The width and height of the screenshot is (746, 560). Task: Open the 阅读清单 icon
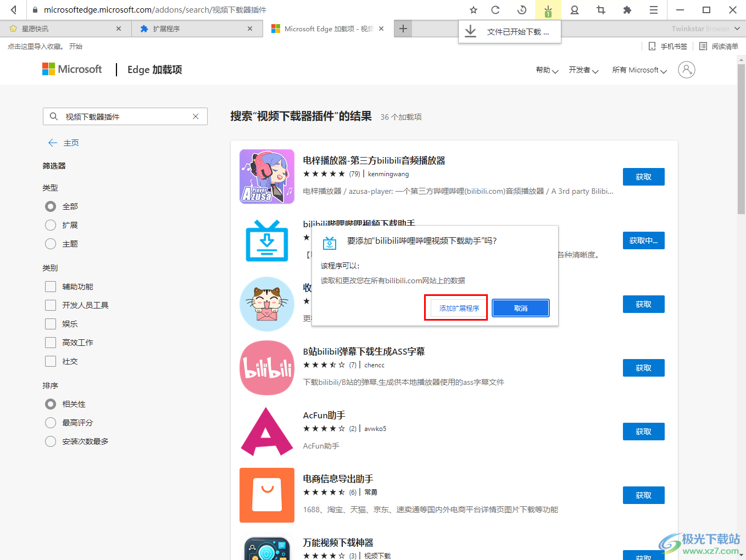click(x=703, y=47)
